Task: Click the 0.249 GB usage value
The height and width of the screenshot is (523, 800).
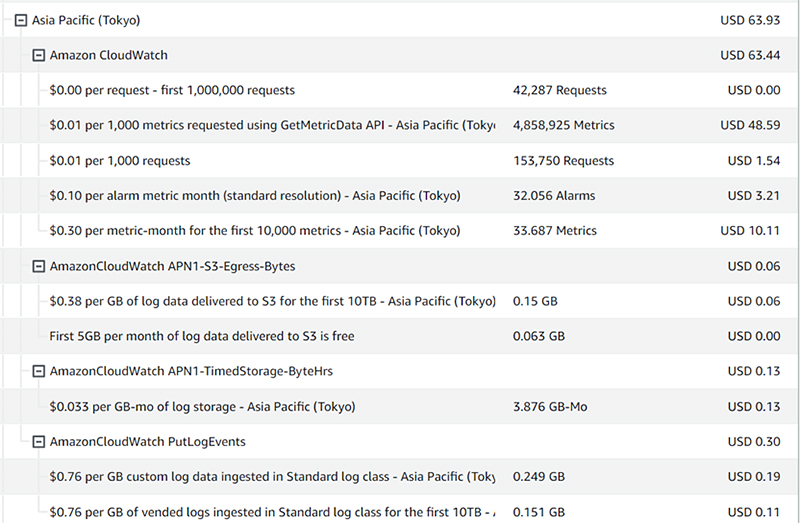Action: point(539,477)
